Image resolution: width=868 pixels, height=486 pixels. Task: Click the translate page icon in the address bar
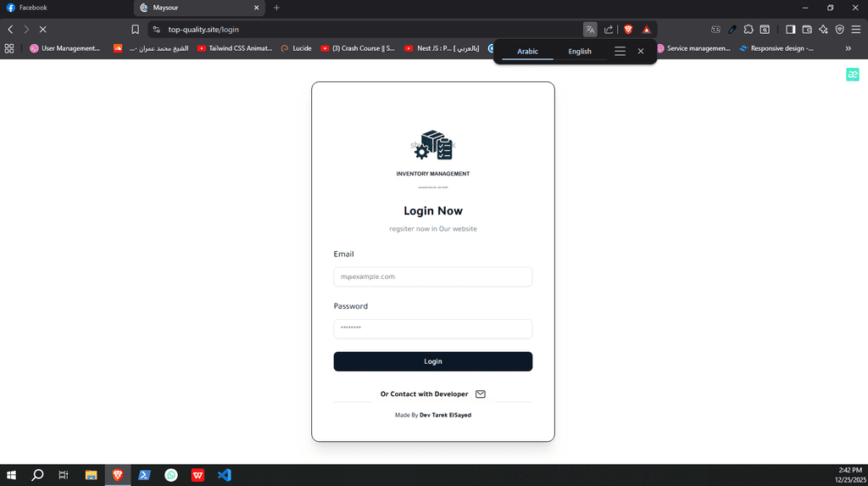pos(590,30)
